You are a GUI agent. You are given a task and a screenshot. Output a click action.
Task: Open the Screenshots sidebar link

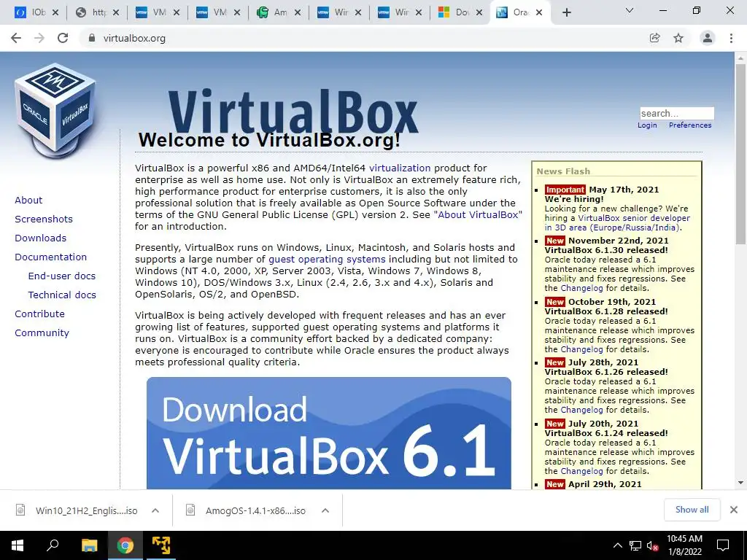(x=44, y=219)
